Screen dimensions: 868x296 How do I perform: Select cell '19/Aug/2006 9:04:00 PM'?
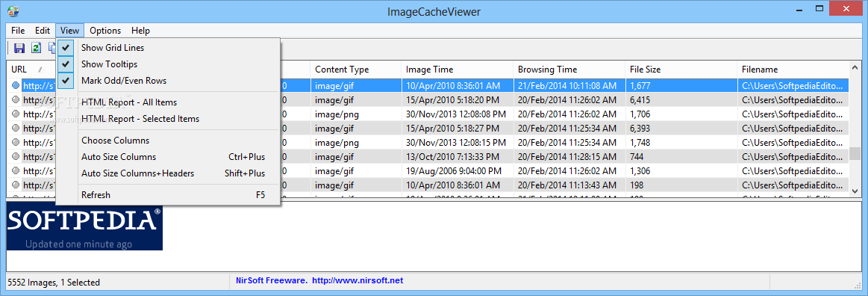[453, 170]
